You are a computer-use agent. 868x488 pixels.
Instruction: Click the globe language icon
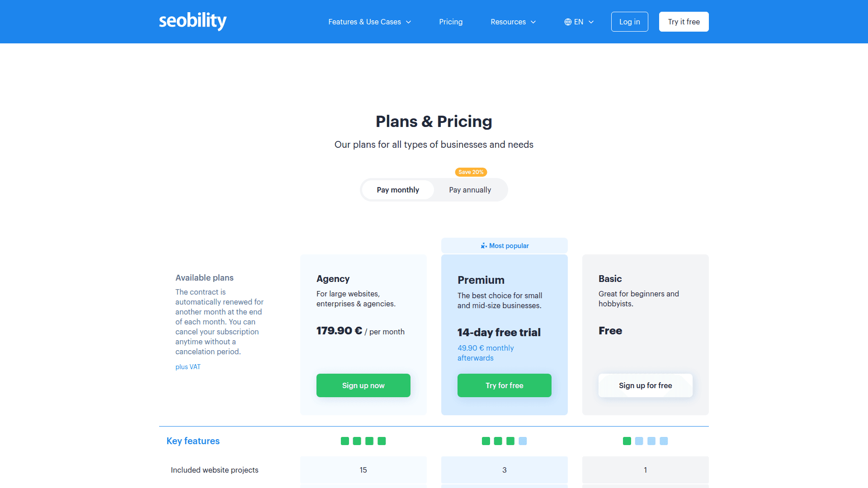[x=568, y=21]
